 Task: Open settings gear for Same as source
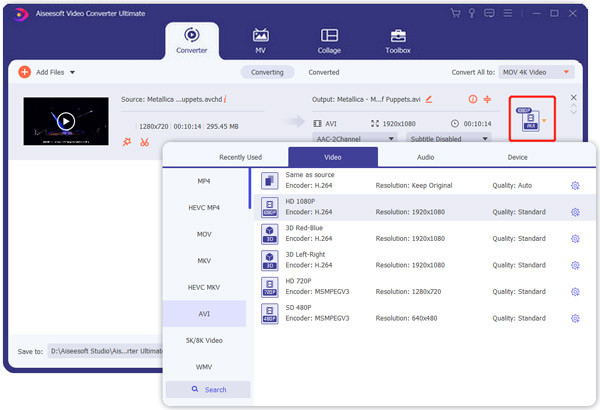pyautogui.click(x=575, y=186)
